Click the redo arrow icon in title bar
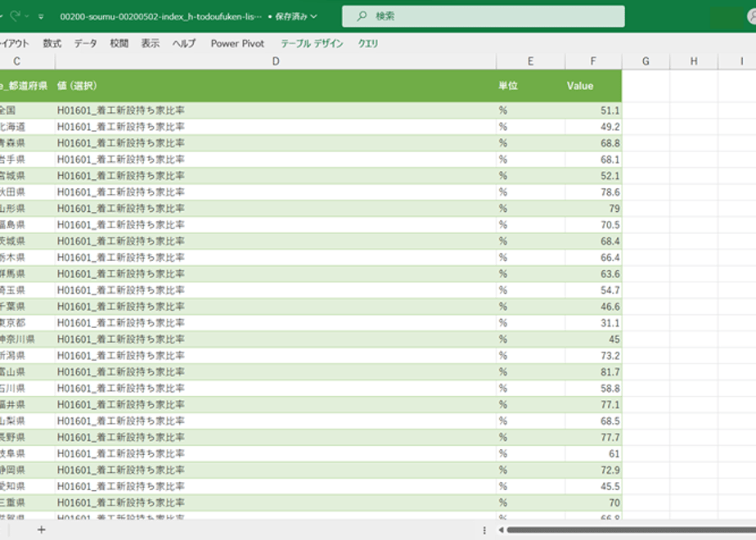 pyautogui.click(x=15, y=16)
